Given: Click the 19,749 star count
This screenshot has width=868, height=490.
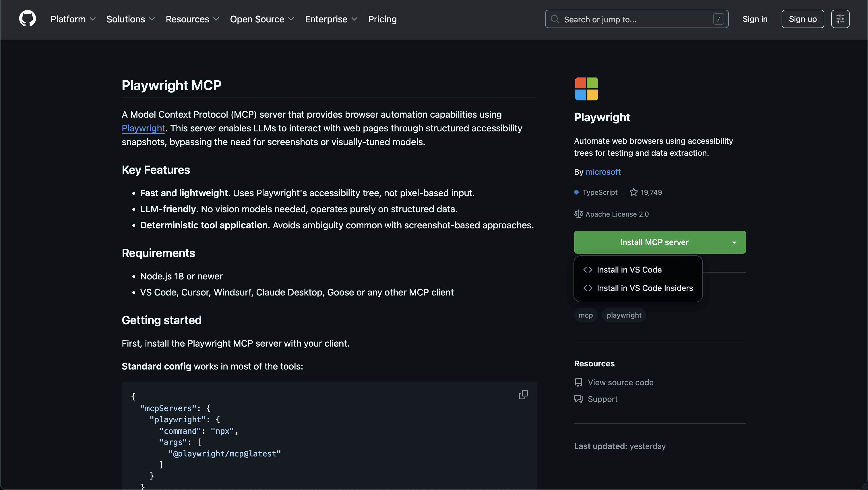Looking at the screenshot, I should point(651,192).
